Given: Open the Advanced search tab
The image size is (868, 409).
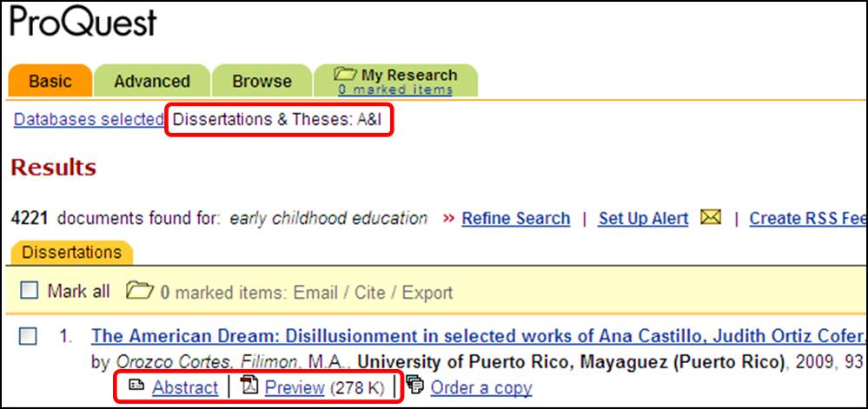Looking at the screenshot, I should click(x=152, y=82).
